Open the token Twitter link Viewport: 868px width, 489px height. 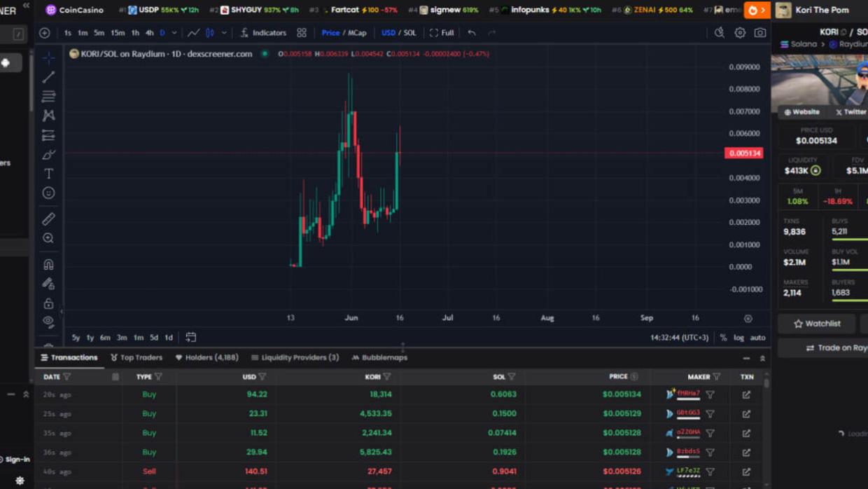coord(851,112)
